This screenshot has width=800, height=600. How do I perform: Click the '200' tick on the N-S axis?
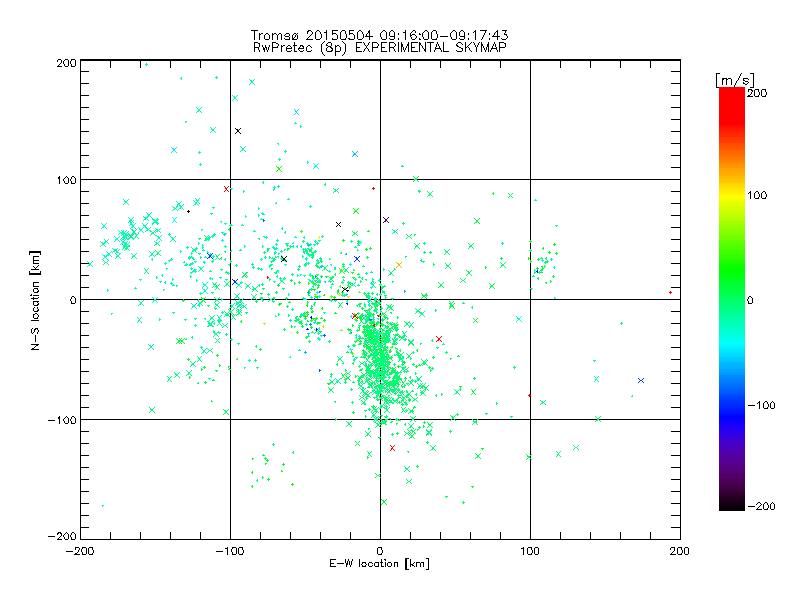click(x=66, y=63)
